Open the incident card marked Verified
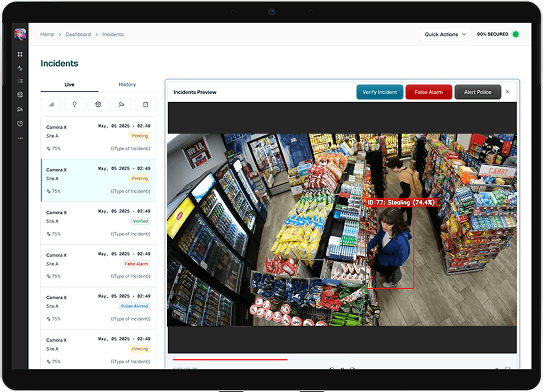543x392 pixels. pos(98,223)
